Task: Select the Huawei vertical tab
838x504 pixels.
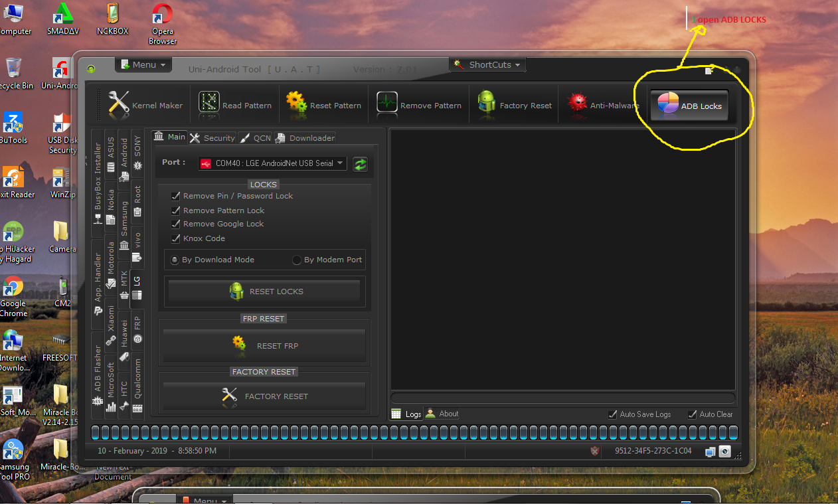Action: coord(124,340)
